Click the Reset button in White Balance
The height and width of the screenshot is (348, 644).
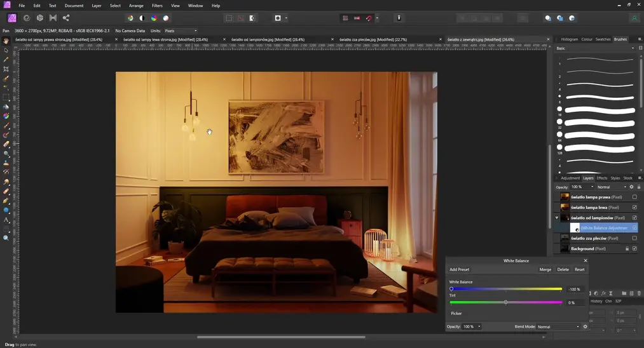point(580,270)
